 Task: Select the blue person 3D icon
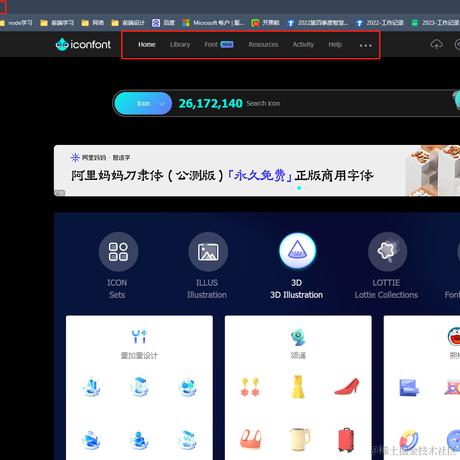point(139,440)
